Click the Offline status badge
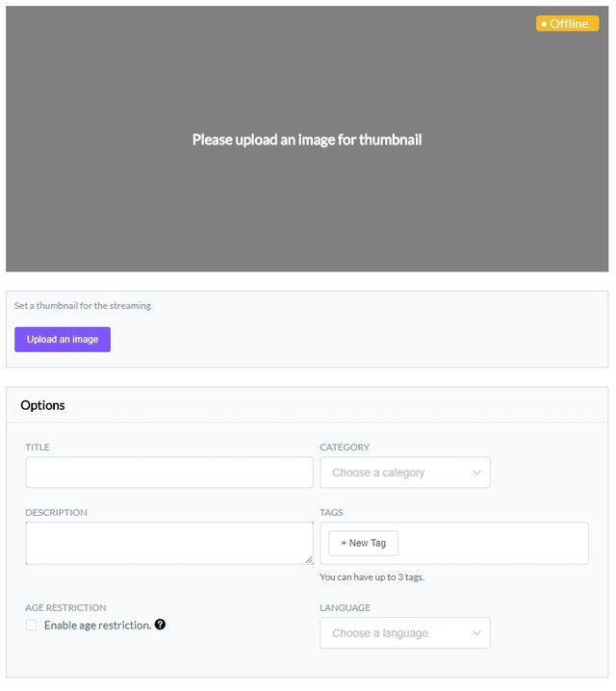This screenshot has height=691, width=616. pyautogui.click(x=568, y=23)
